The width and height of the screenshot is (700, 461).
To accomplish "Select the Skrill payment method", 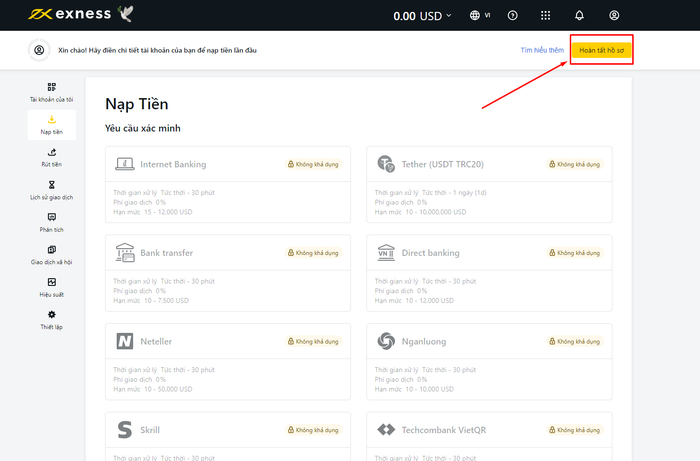I will tap(228, 436).
